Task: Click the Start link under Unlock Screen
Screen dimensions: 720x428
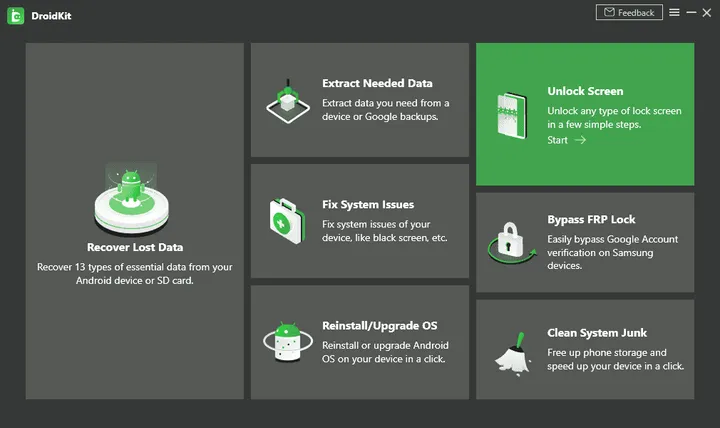Action: [x=566, y=140]
